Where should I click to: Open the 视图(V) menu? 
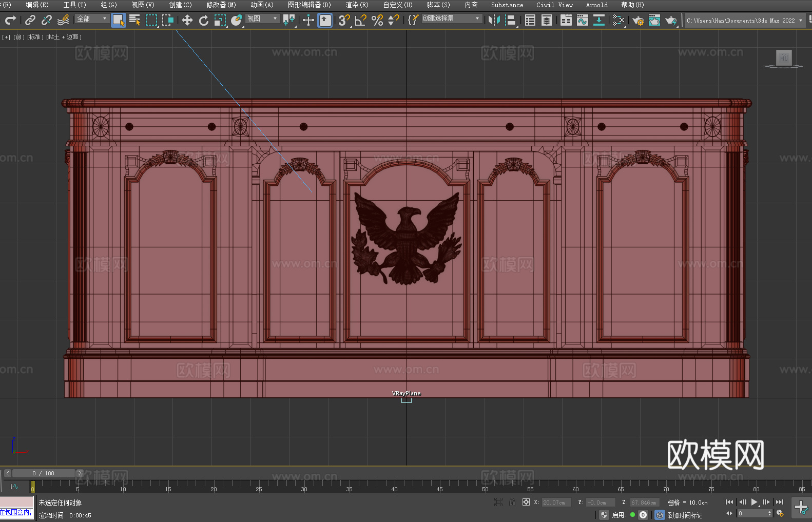[x=143, y=5]
